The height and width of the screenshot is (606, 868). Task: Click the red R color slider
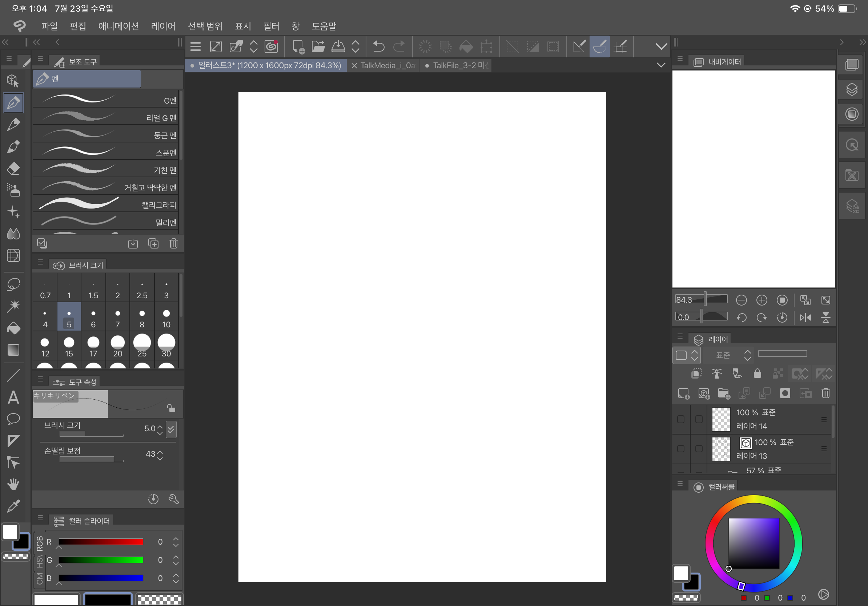click(x=101, y=541)
